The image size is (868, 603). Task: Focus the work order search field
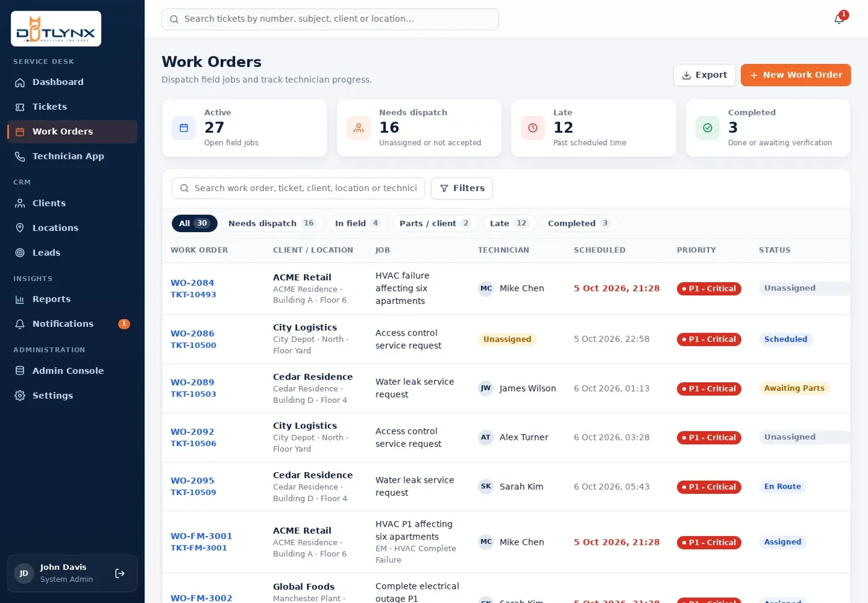[298, 189]
